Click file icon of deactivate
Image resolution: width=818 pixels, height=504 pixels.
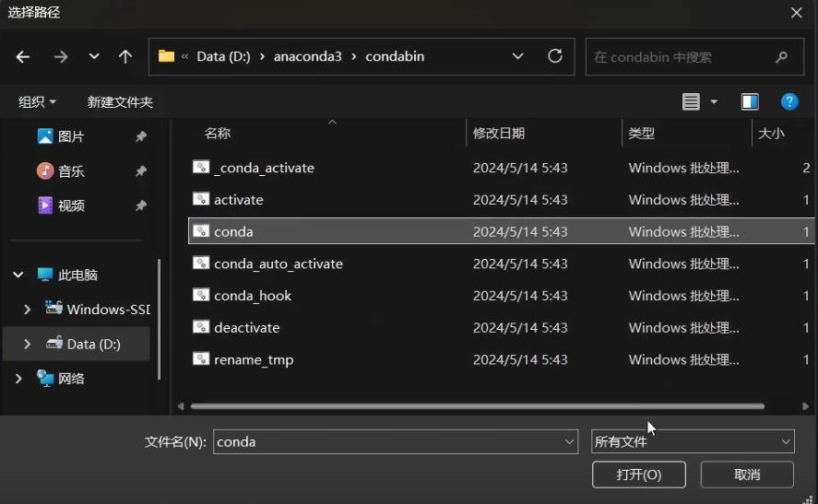(x=201, y=326)
